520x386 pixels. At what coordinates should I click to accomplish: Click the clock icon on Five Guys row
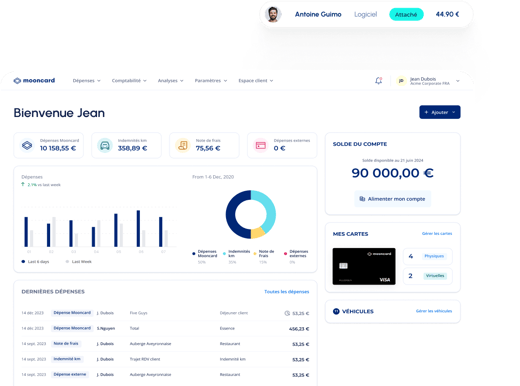pyautogui.click(x=287, y=313)
